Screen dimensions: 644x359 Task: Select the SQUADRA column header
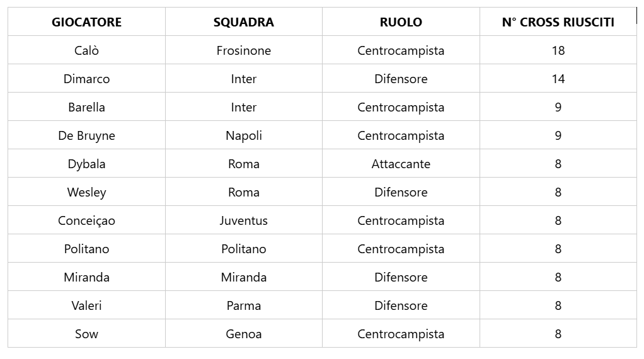click(244, 22)
